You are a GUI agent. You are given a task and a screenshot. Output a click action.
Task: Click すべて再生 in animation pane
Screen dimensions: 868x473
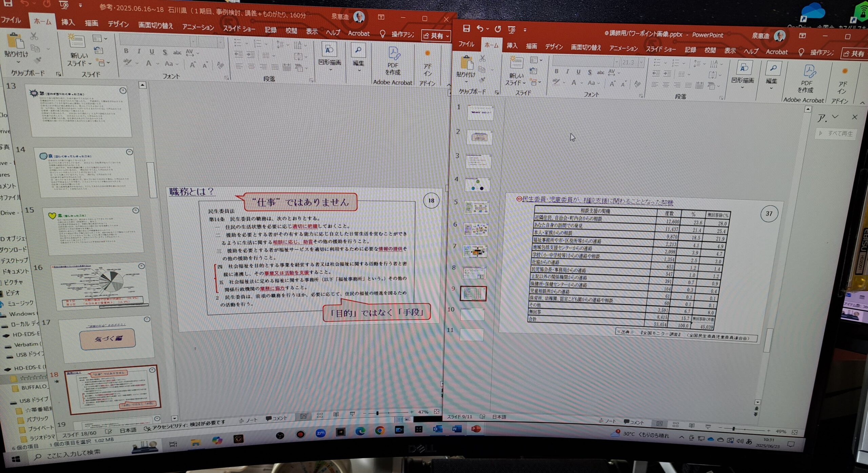click(x=836, y=133)
